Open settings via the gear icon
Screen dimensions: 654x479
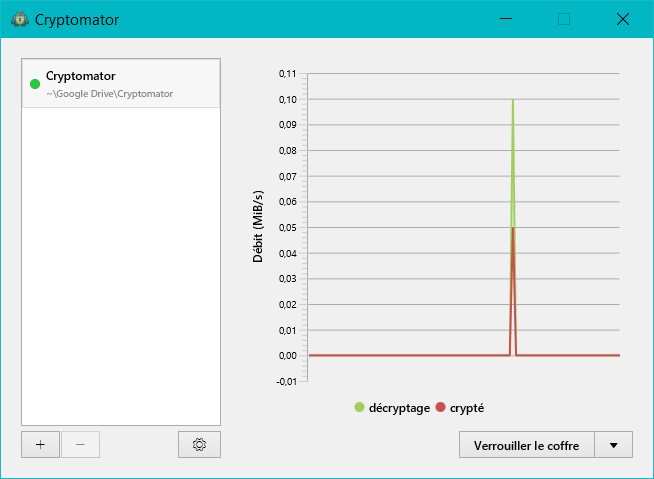(x=199, y=444)
